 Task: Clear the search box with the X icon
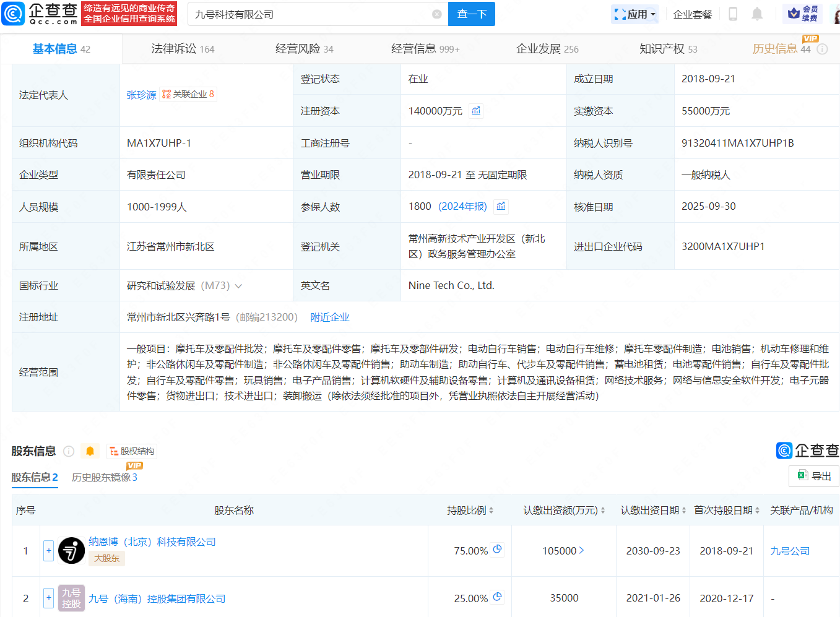[x=436, y=14]
